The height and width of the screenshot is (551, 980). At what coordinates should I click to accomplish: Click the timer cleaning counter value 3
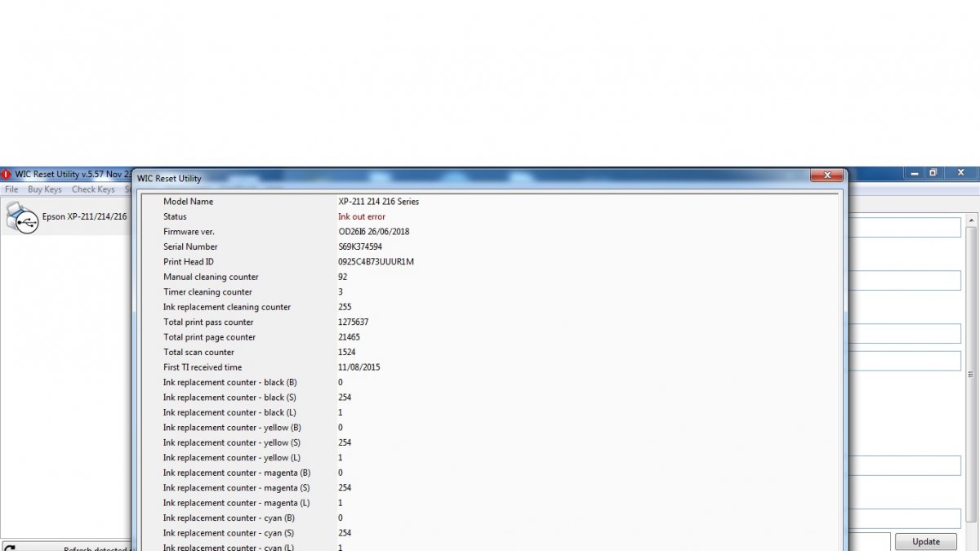(341, 292)
